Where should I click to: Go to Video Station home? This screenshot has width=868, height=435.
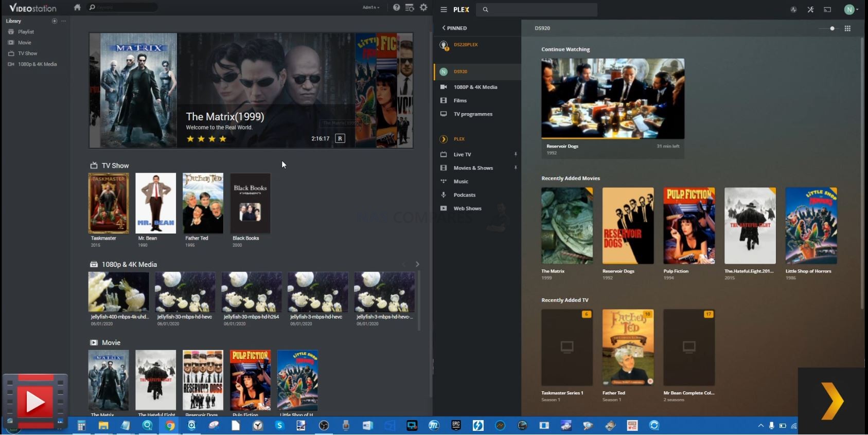(77, 7)
